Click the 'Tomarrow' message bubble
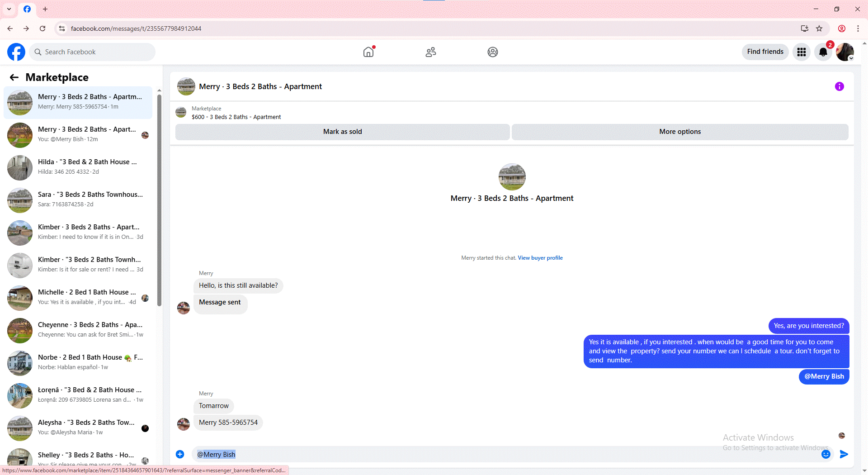 [x=214, y=406]
